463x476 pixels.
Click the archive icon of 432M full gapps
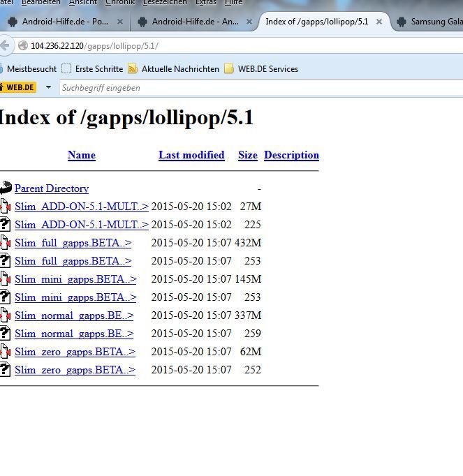click(x=5, y=242)
